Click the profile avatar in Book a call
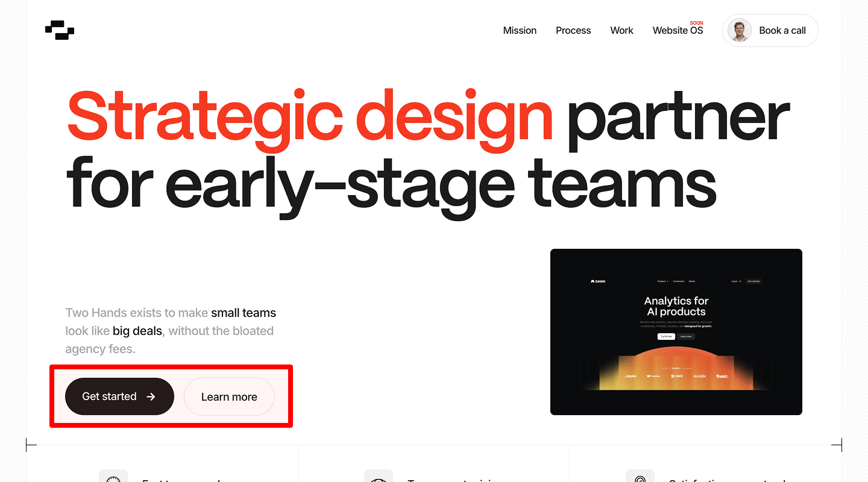868x482 pixels. pos(739,30)
